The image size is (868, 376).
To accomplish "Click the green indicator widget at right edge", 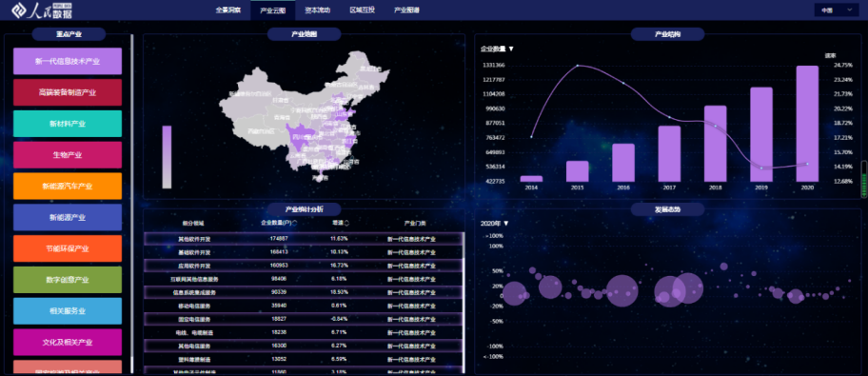I will [x=864, y=179].
